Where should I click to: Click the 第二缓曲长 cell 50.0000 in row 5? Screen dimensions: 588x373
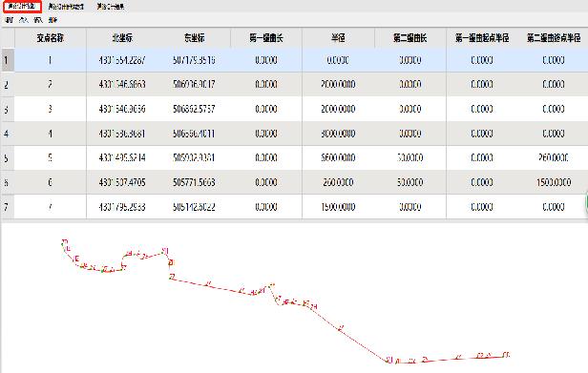pyautogui.click(x=409, y=157)
